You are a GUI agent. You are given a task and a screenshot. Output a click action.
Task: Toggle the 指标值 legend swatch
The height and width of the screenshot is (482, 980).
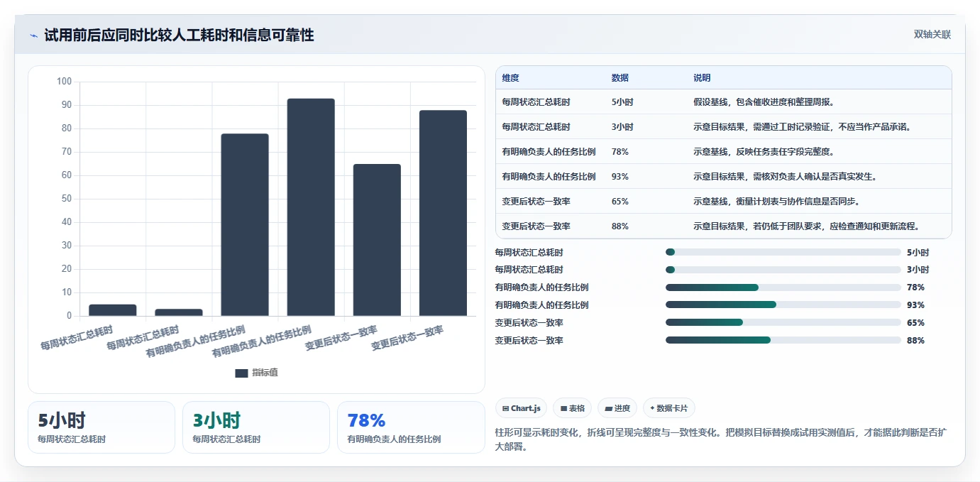pos(241,373)
